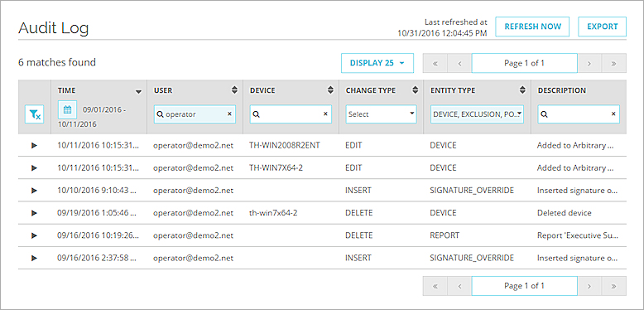
Task: Go to previous page in bottom pager
Action: click(x=459, y=286)
